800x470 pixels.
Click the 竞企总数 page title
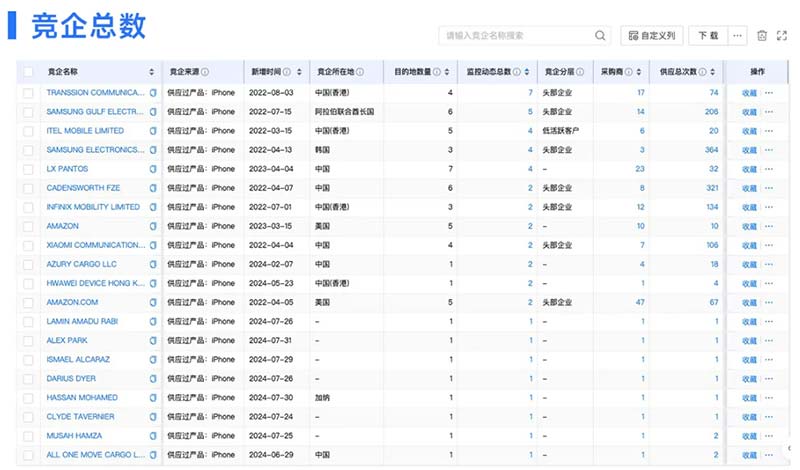click(88, 26)
